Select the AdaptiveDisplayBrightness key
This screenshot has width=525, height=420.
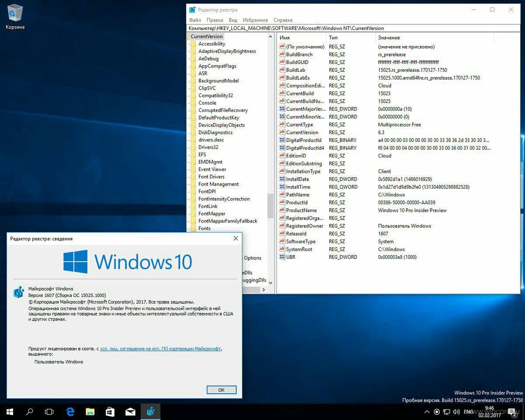click(227, 51)
